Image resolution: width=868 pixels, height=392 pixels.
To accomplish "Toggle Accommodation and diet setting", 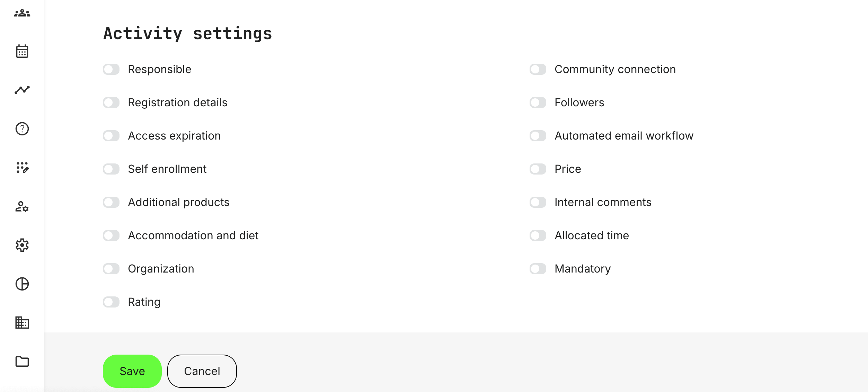I will pyautogui.click(x=111, y=235).
